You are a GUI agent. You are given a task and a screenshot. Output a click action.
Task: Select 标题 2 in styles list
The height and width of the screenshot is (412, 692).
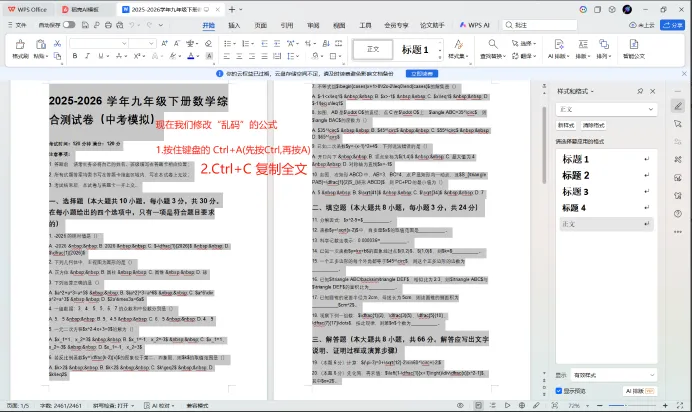[606, 176]
